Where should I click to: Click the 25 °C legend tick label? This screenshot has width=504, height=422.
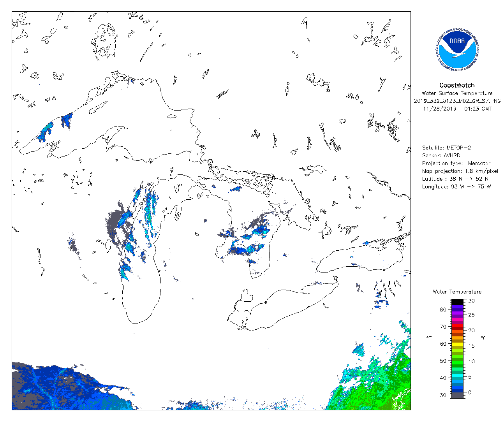pyautogui.click(x=471, y=315)
